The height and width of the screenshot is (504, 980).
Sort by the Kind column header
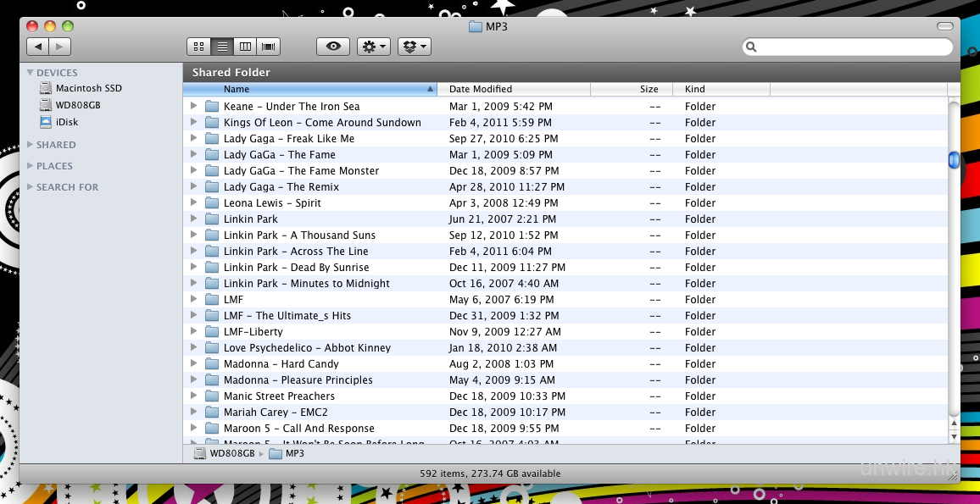694,89
